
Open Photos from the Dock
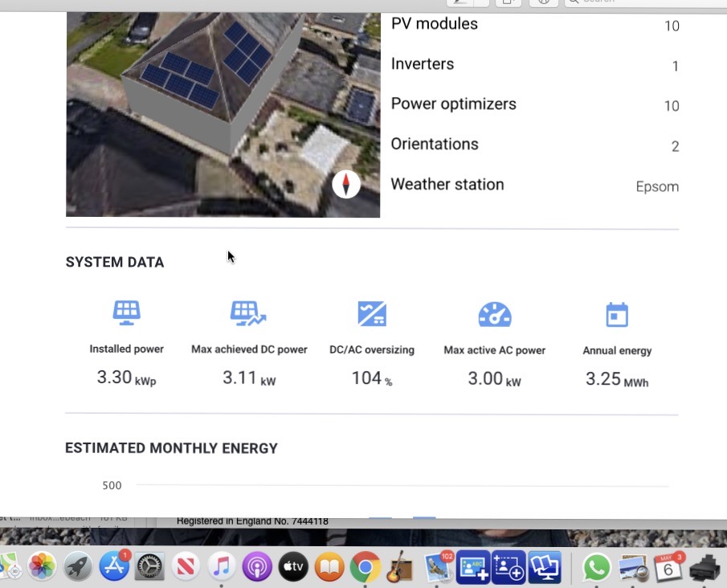point(41,566)
